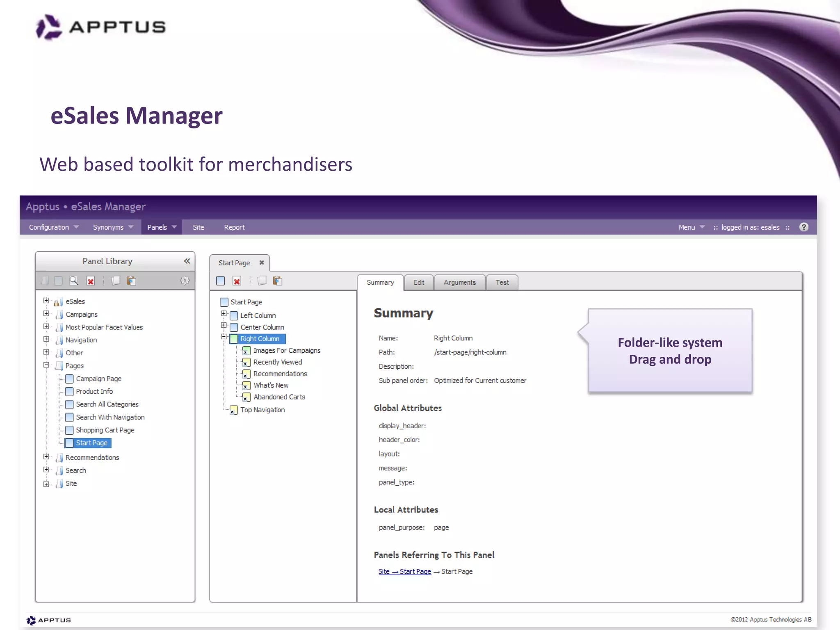
Task: Open the Menu dropdown at top right
Action: pyautogui.click(x=692, y=227)
